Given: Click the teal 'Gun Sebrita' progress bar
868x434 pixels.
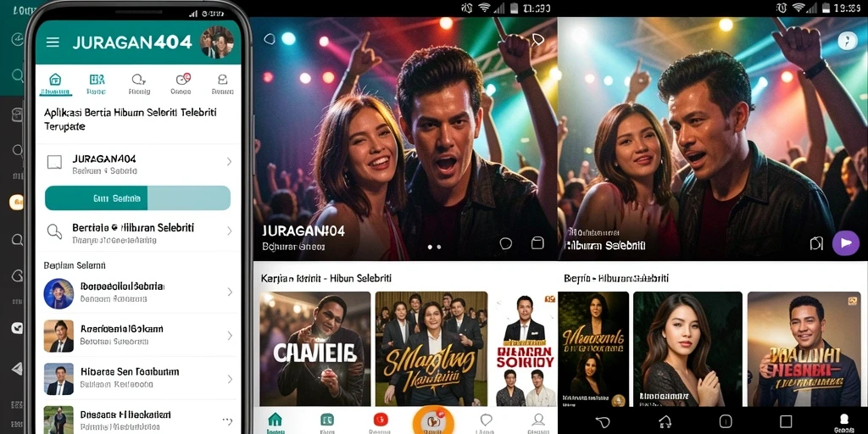Looking at the screenshot, I should coord(137,198).
